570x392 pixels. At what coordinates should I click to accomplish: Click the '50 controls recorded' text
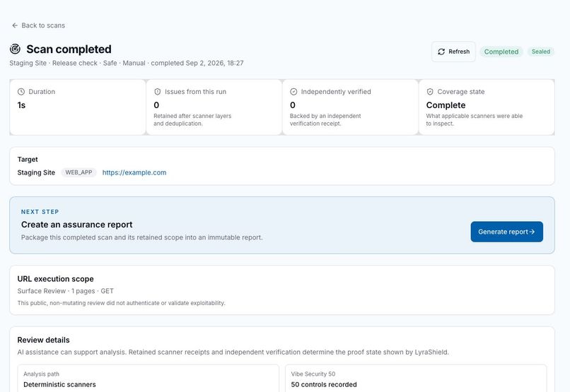(x=324, y=384)
